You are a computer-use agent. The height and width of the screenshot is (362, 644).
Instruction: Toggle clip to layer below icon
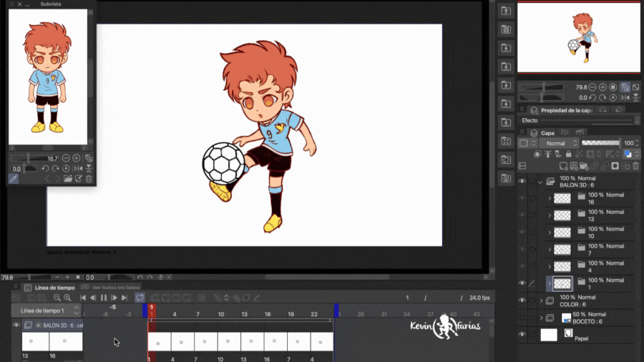[537, 155]
